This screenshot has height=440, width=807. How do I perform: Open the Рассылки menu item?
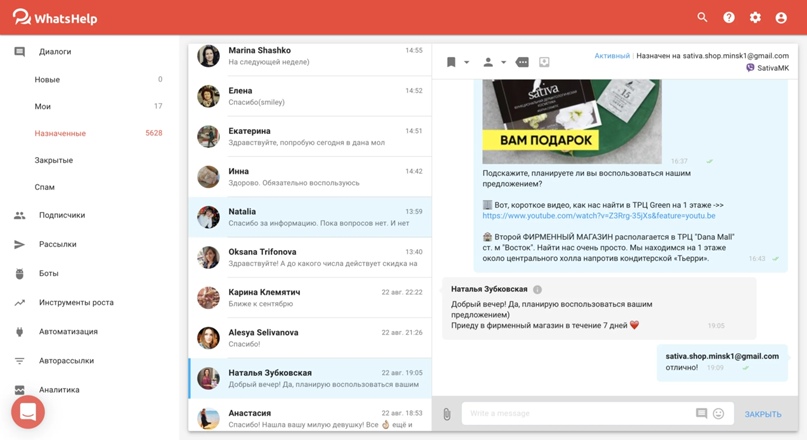(x=57, y=244)
